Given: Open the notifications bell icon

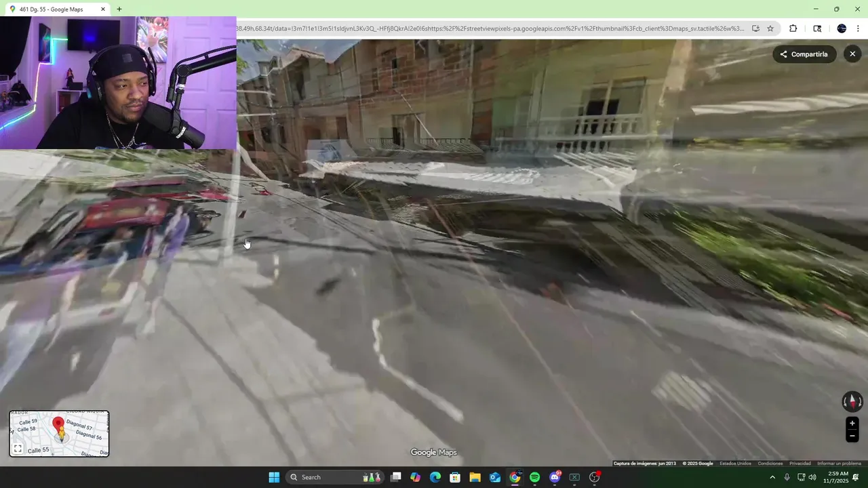Looking at the screenshot, I should point(856,477).
